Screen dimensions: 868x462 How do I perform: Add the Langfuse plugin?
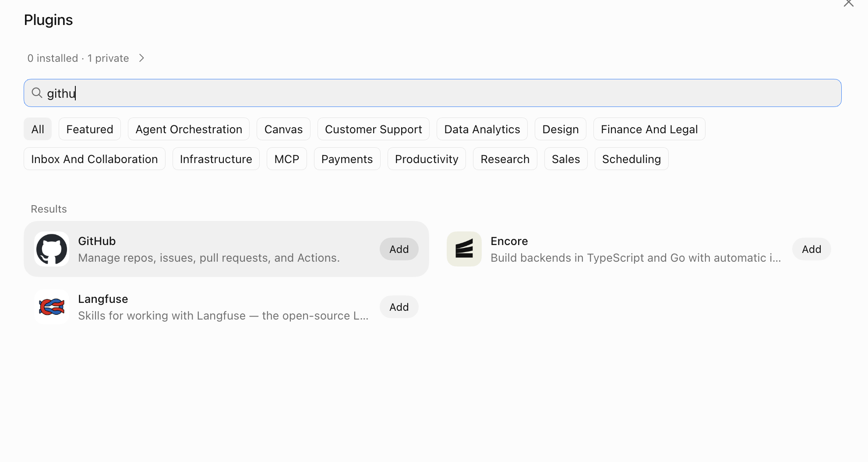pos(399,307)
